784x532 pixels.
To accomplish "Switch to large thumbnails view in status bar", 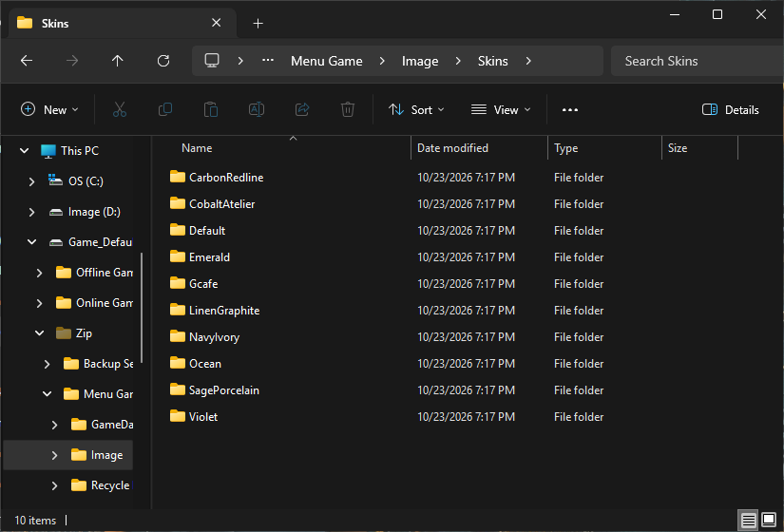I will click(769, 521).
